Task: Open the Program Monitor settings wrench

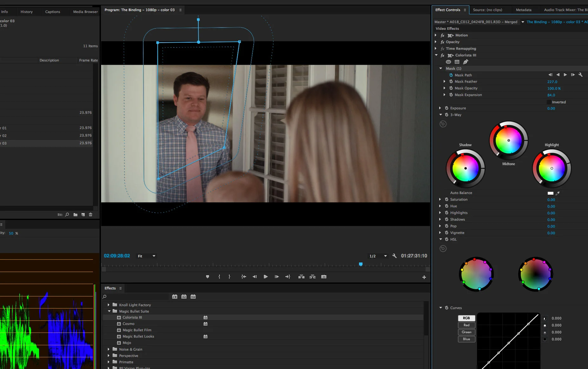Action: pyautogui.click(x=394, y=256)
